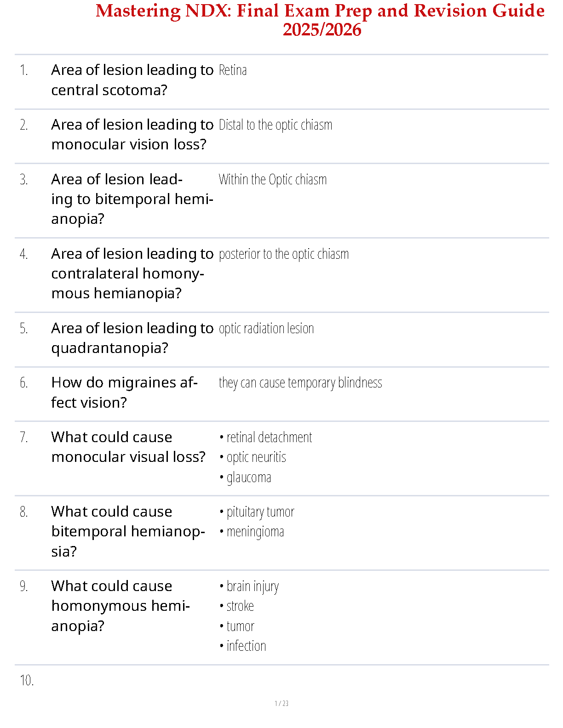
Task: Select the "they can cause temporary blindness" answer
Action: [300, 383]
